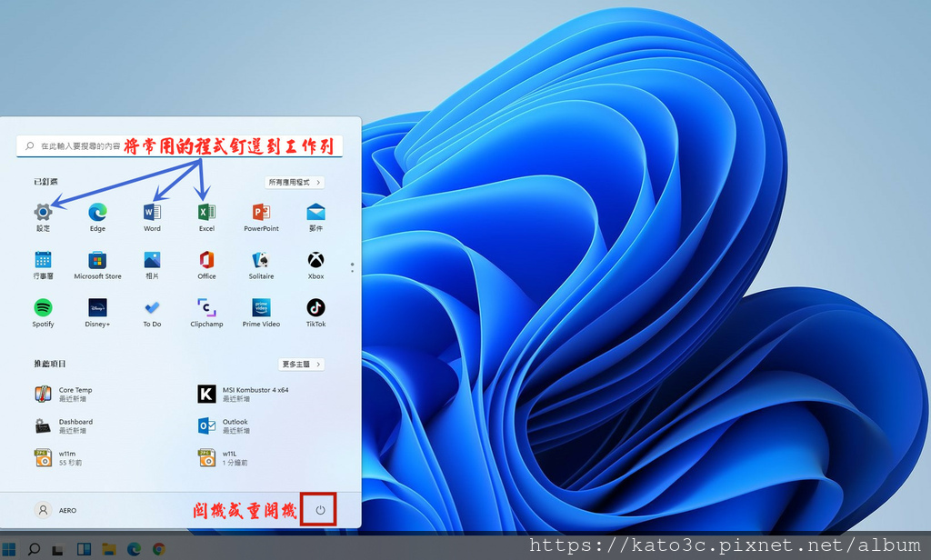Show all apps (所有應用程式)
Screen dimensions: 931x560
coord(295,183)
